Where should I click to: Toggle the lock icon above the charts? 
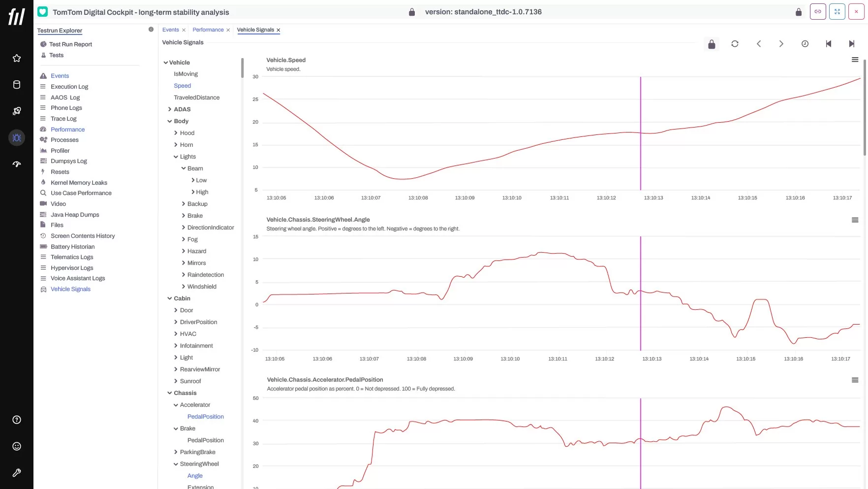coord(712,44)
